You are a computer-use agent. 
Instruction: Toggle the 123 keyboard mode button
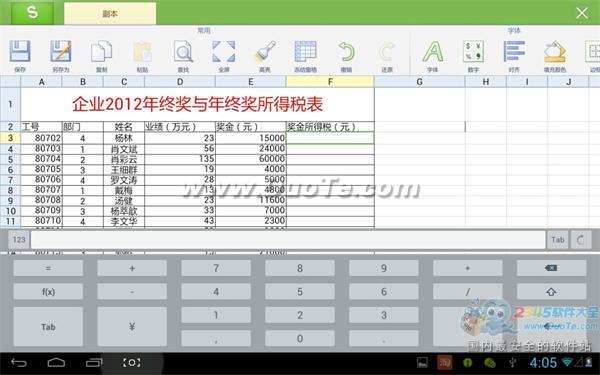click(x=19, y=240)
